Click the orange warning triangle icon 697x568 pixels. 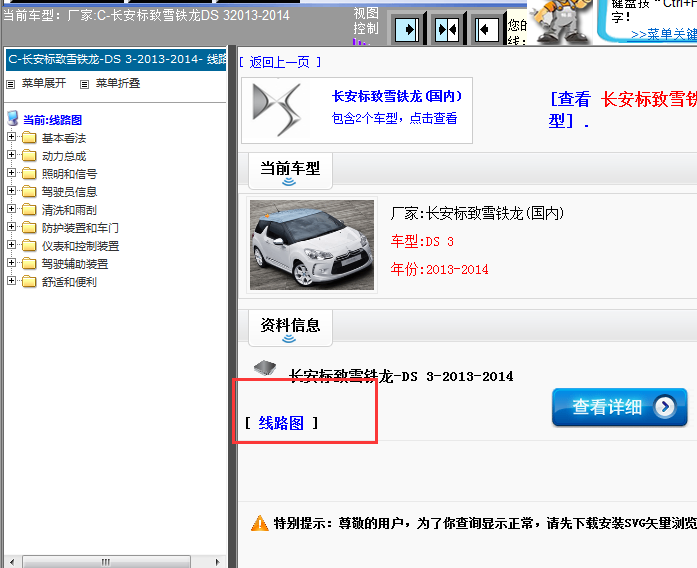point(260,523)
